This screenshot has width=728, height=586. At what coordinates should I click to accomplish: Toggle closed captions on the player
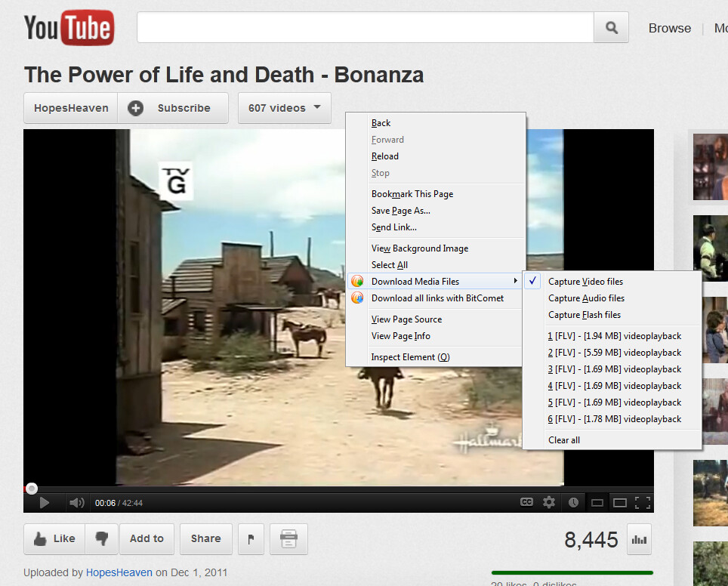(x=527, y=502)
